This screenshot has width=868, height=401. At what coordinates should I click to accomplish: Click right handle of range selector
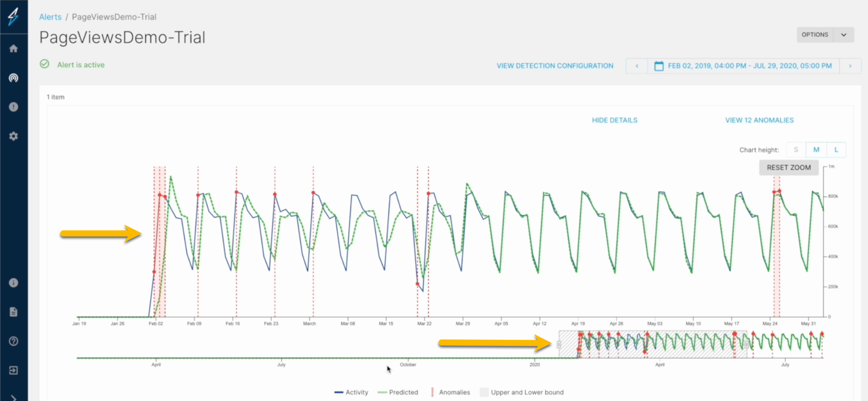pyautogui.click(x=747, y=345)
